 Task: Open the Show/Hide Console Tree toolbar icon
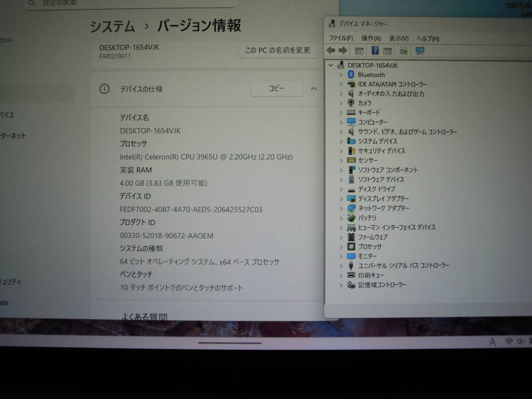[359, 51]
